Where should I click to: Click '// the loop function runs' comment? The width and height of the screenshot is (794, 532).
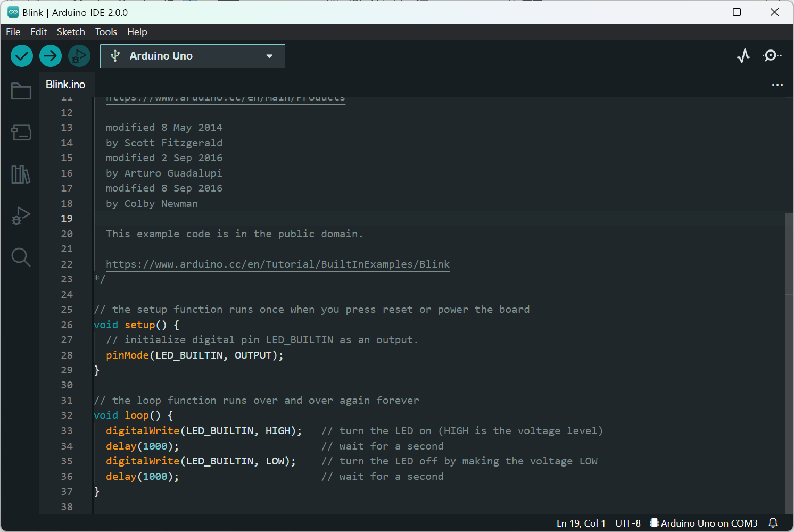257,400
